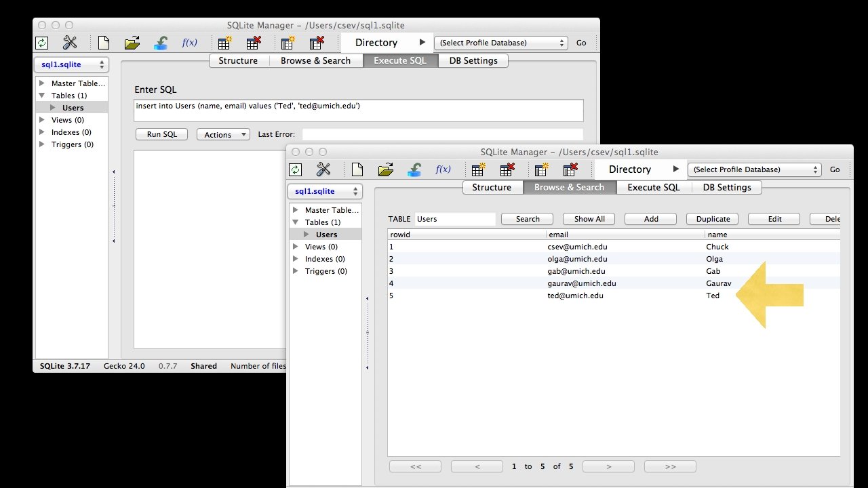Expand the Triggers (0) triangle in the back window
Screen dimensions: 868x488
(41, 144)
